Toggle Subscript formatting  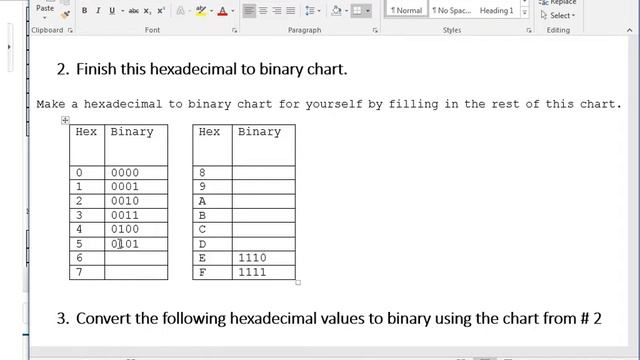147,11
